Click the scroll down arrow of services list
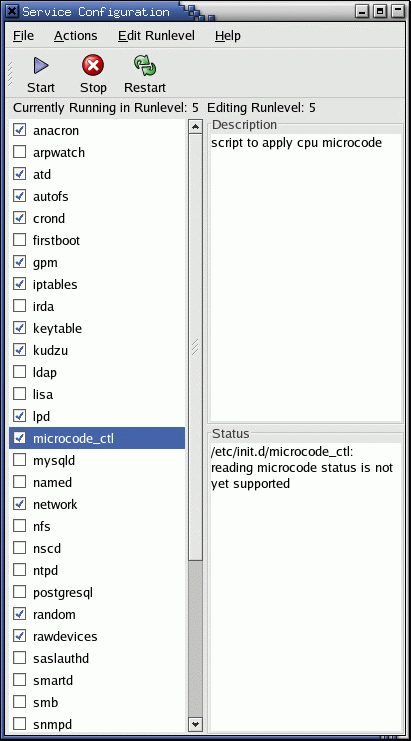Image resolution: width=411 pixels, height=741 pixels. pos(195,724)
